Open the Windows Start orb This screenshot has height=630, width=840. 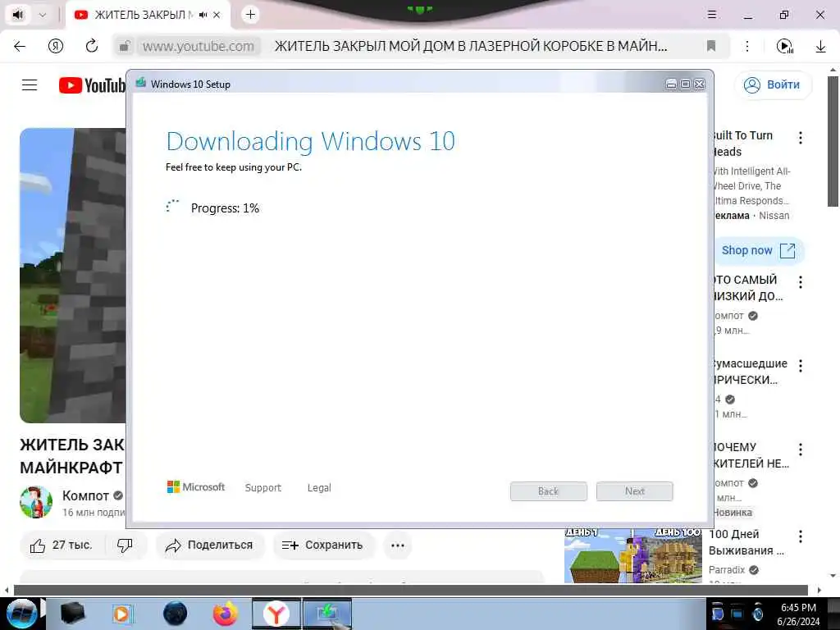(22, 614)
